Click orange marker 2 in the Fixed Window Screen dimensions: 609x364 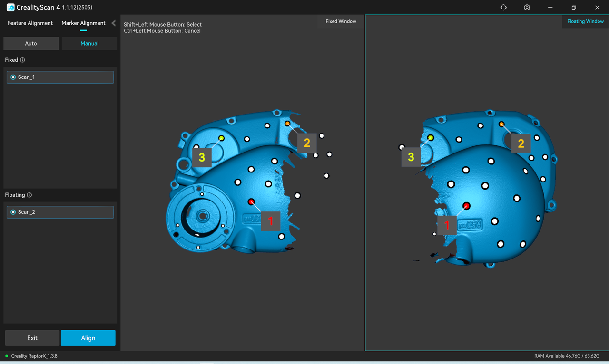pyautogui.click(x=287, y=124)
